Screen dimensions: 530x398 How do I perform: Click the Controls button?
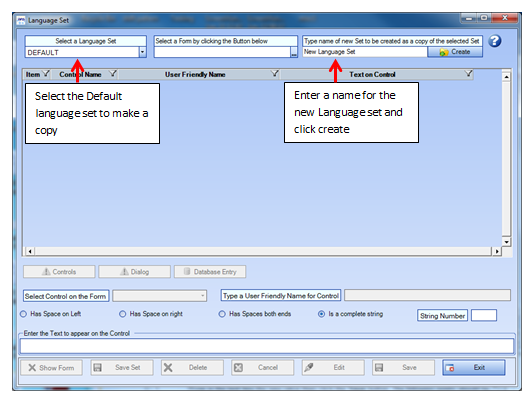[59, 272]
